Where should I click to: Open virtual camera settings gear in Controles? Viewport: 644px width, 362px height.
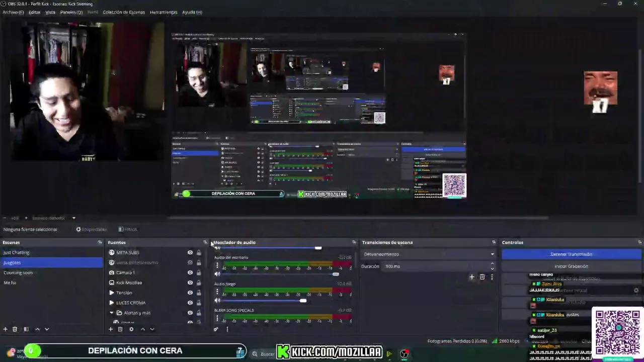(x=636, y=291)
